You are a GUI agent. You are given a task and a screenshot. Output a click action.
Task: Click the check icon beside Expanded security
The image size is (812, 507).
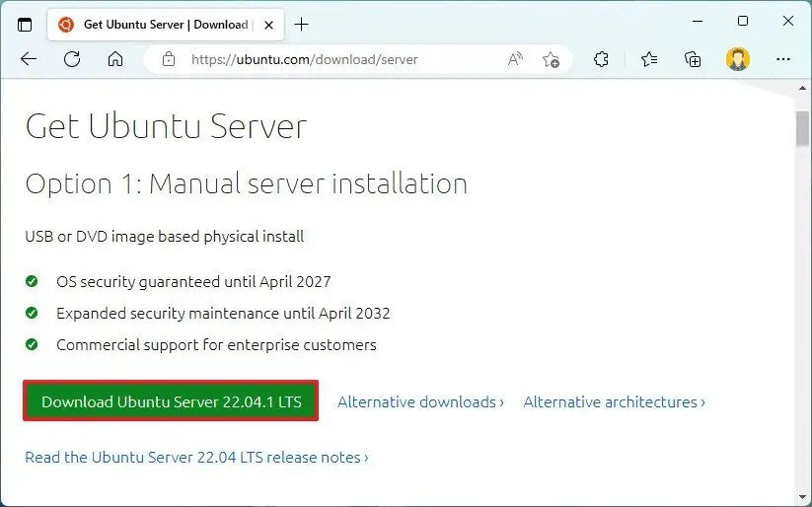coord(32,313)
